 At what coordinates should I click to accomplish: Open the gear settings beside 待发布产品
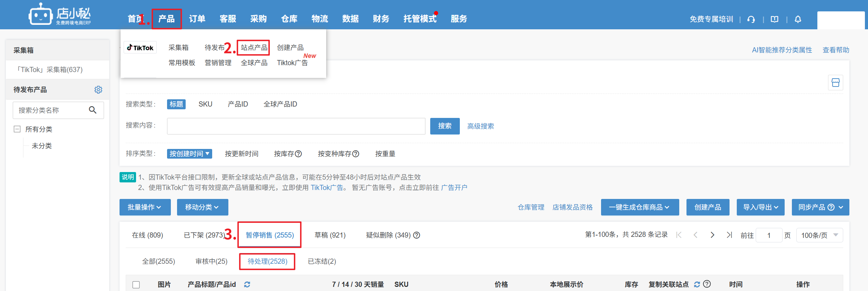pos(98,90)
